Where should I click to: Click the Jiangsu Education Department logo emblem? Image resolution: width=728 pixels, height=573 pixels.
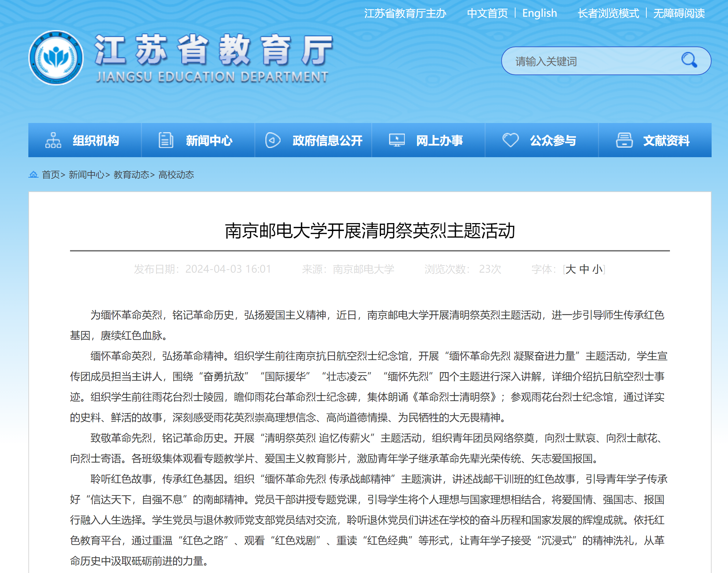coord(56,58)
